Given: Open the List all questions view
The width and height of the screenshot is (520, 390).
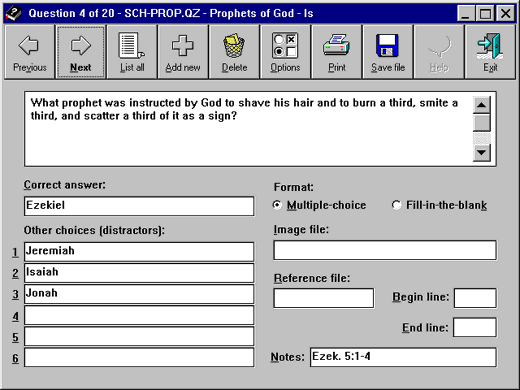Looking at the screenshot, I should [132, 52].
